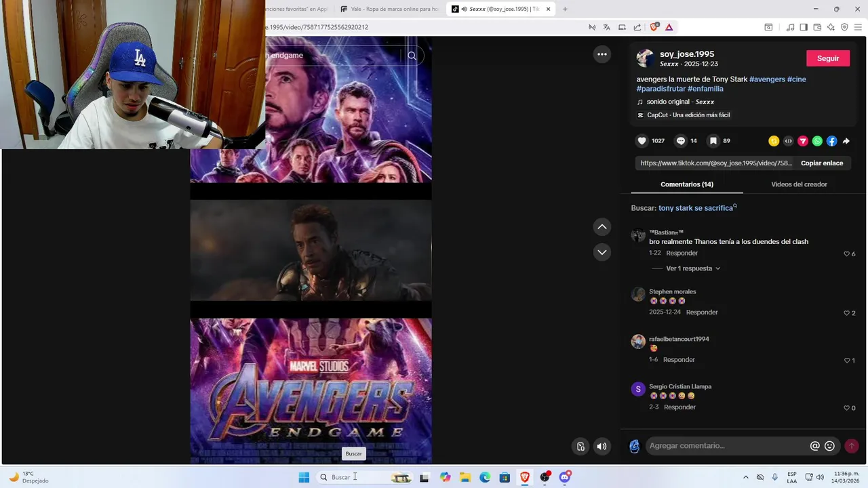Image resolution: width=868 pixels, height=488 pixels.
Task: Reply to Bastian's comment
Action: pos(682,253)
